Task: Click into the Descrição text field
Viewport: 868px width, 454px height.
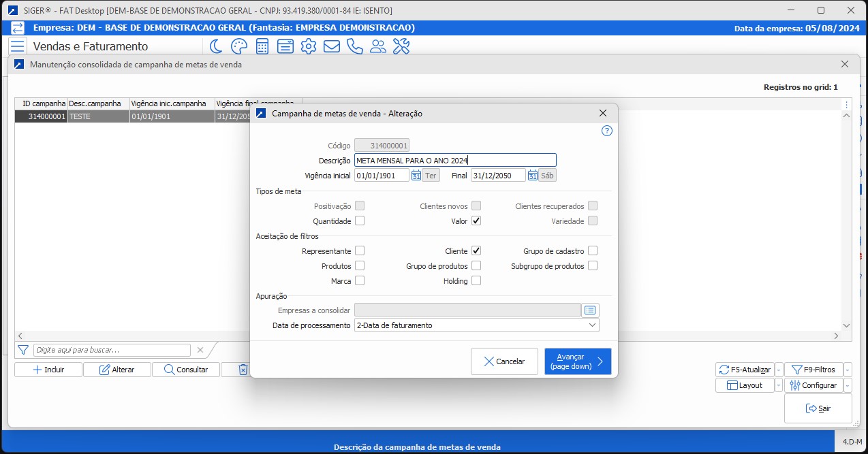Action: [x=454, y=161]
